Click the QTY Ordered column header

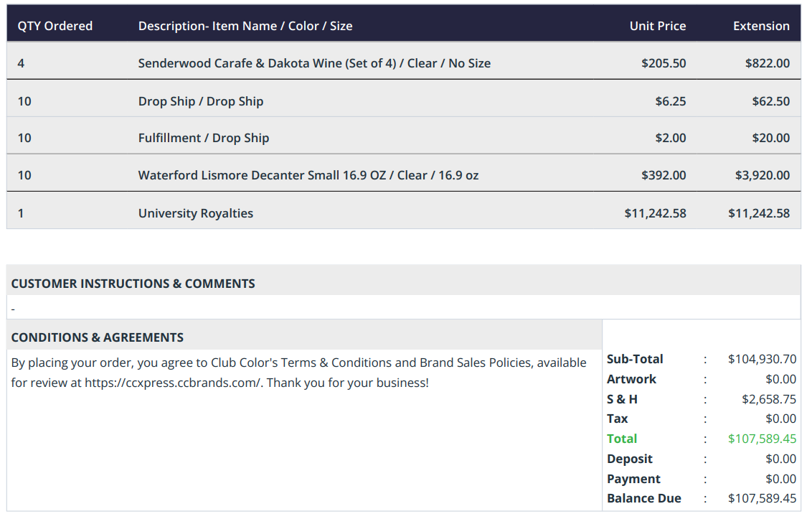[x=55, y=26]
